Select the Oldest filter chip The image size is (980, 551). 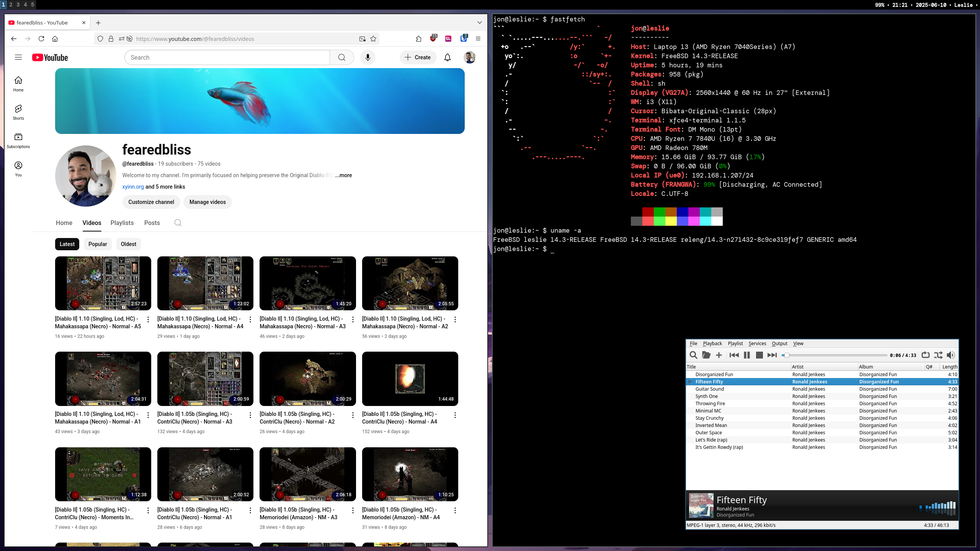coord(128,244)
